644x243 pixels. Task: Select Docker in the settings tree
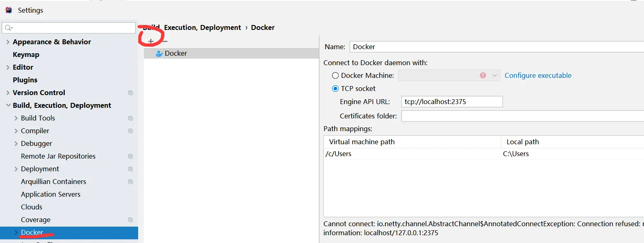pyautogui.click(x=32, y=232)
